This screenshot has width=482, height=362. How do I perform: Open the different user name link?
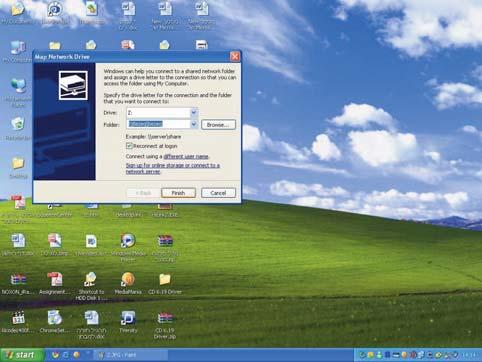click(186, 156)
